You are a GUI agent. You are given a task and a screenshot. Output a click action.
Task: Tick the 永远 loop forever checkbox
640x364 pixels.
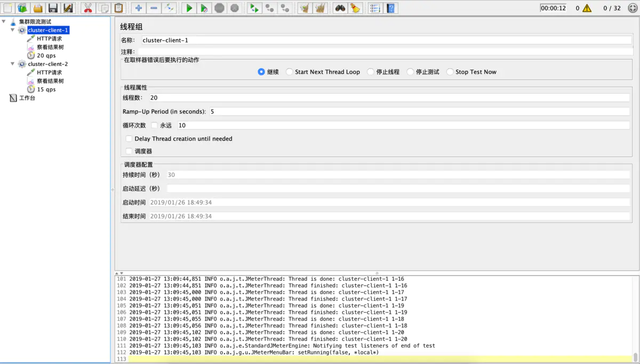pos(155,125)
